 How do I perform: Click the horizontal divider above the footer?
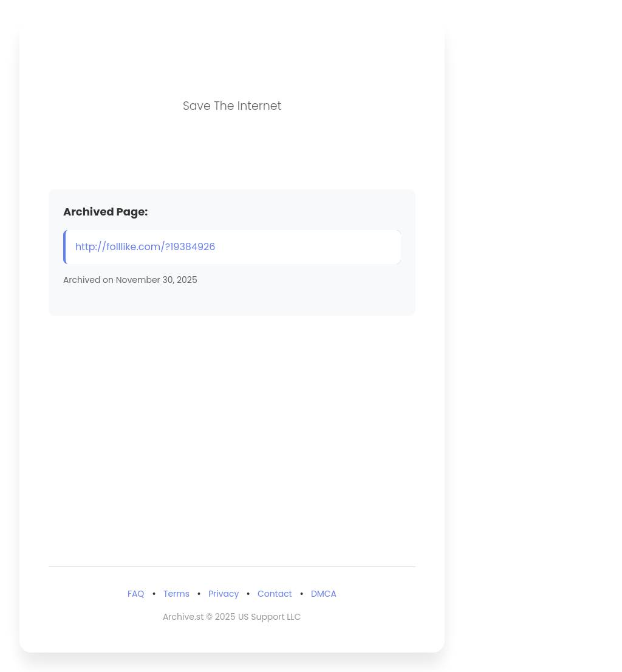(232, 566)
